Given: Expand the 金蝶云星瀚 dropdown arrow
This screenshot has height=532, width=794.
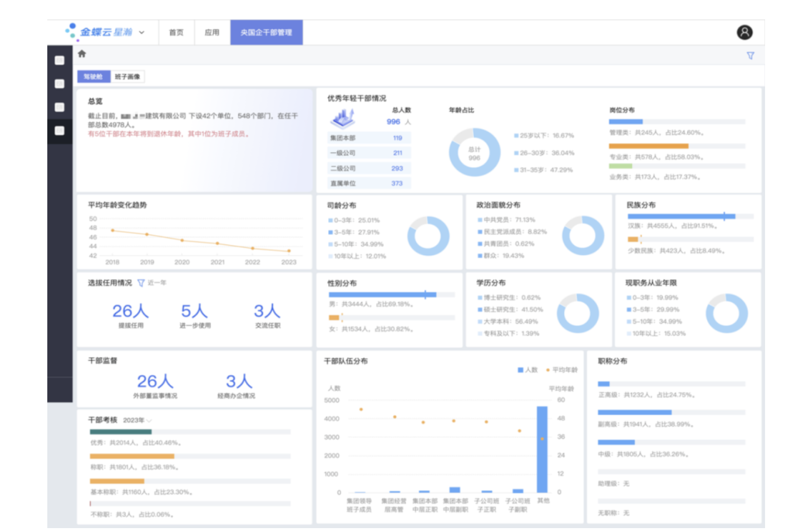Looking at the screenshot, I should 141,33.
